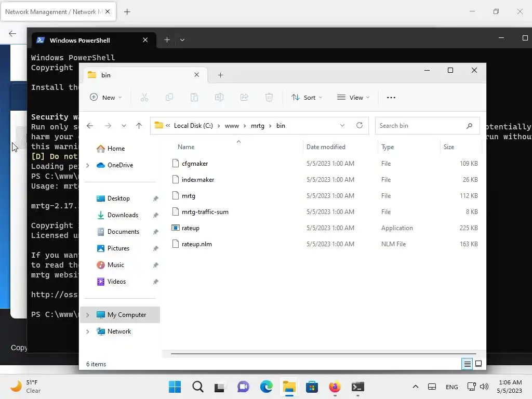Click the Paste clipboard icon
Image resolution: width=532 pixels, height=399 pixels.
[x=194, y=97]
